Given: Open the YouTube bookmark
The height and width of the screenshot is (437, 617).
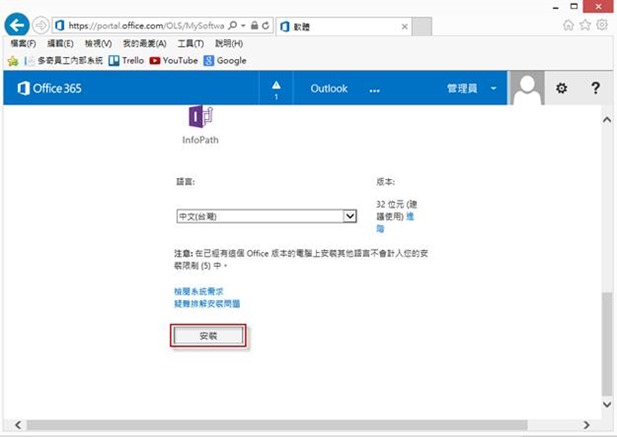Looking at the screenshot, I should [x=176, y=60].
